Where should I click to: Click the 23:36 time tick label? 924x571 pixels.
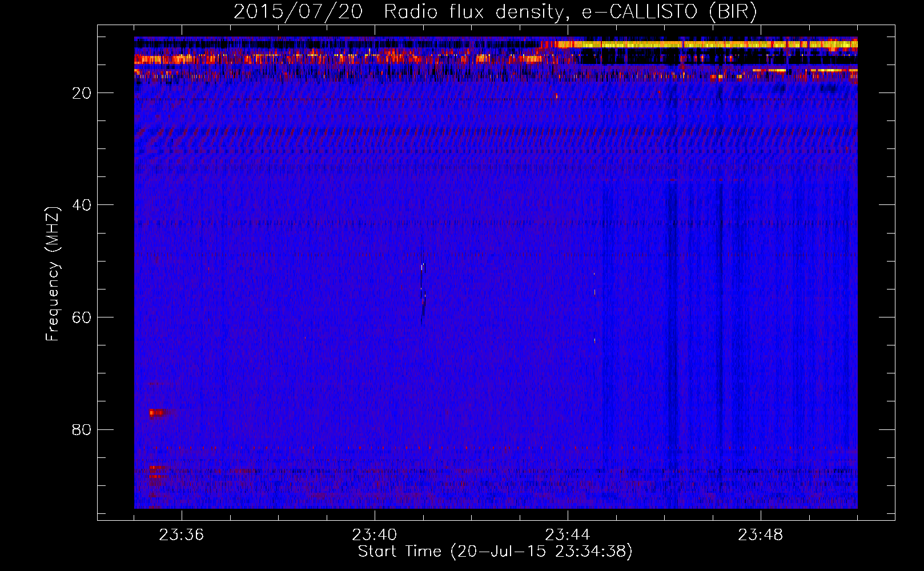tap(182, 535)
